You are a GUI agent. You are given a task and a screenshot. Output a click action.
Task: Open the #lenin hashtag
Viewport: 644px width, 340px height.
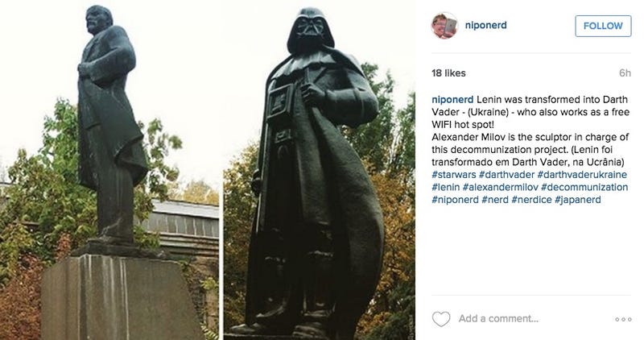(446, 188)
